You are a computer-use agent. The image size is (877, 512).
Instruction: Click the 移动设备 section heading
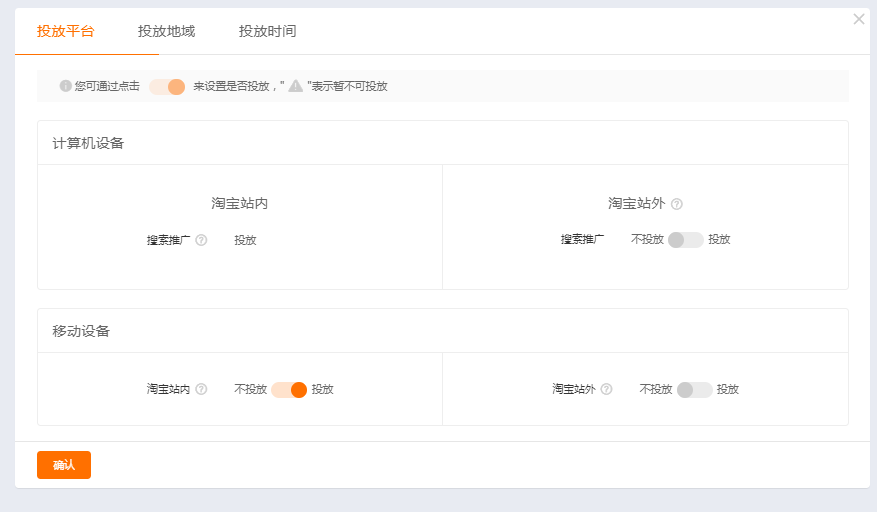(81, 331)
